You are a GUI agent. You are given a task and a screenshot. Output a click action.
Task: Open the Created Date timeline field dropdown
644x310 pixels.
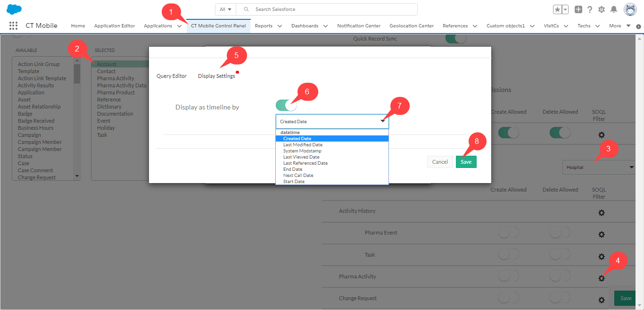[x=332, y=122]
